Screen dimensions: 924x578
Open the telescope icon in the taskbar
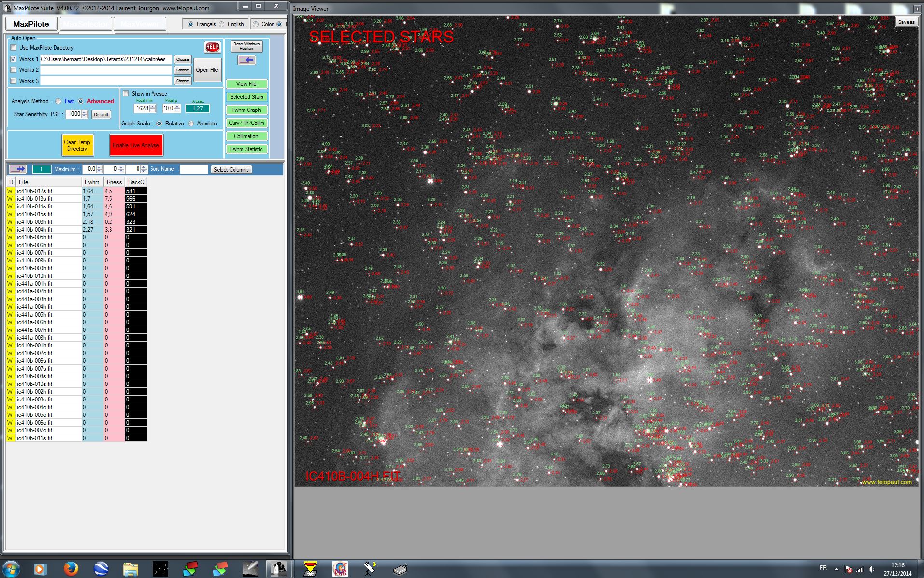(370, 569)
